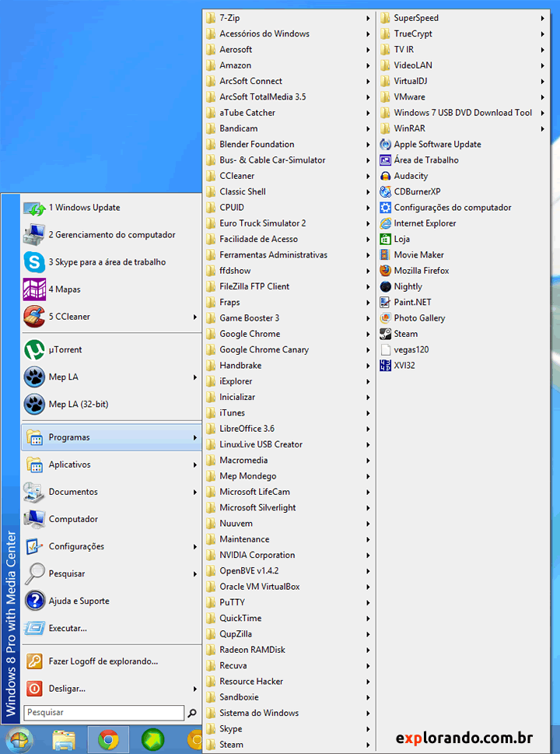Open Audacity headphone icon
Screen dimensions: 560x754
pyautogui.click(x=386, y=176)
